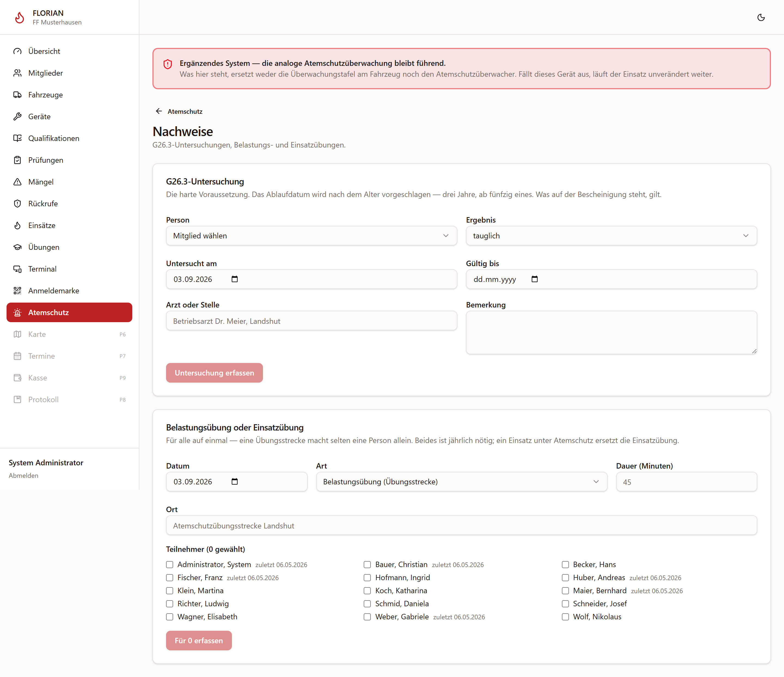Click the Mängel warning triangle icon
Viewport: 784px width, 677px height.
pos(17,181)
